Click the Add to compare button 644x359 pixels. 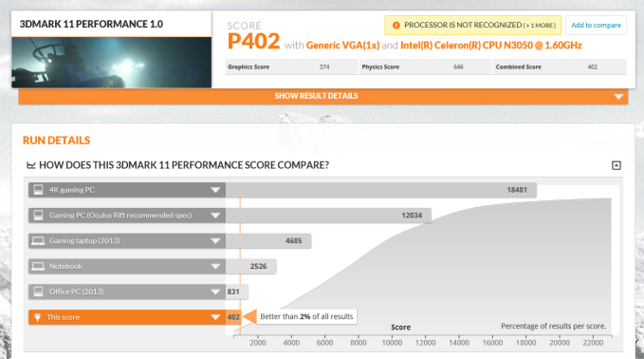pos(596,25)
